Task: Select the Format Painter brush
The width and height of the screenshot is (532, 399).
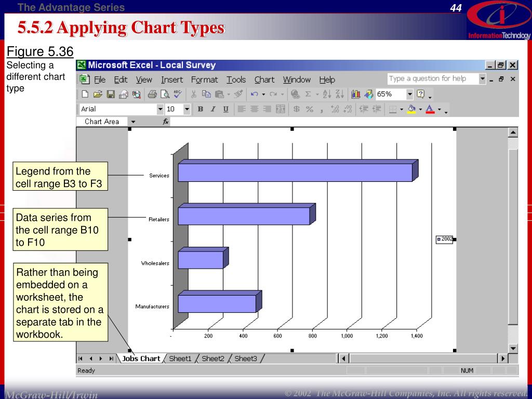Action: [238, 94]
